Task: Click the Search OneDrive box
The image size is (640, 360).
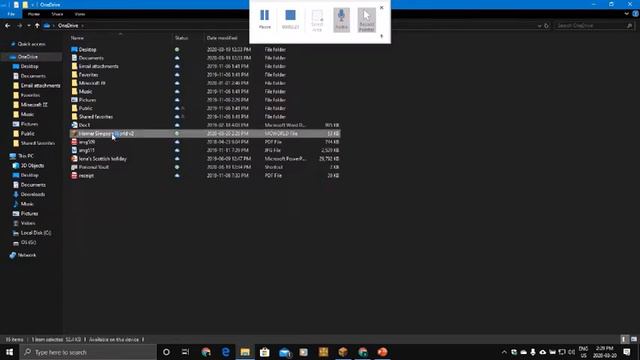Action: coord(594,26)
